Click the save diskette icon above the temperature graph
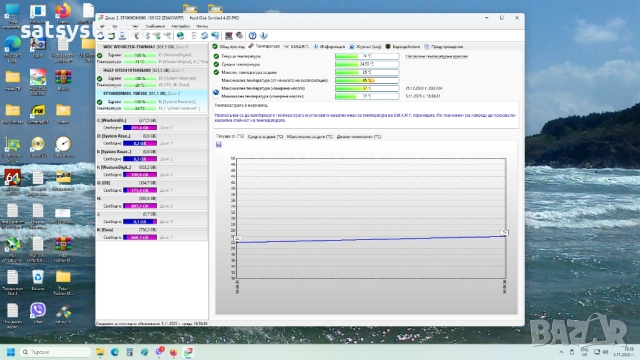 (x=219, y=144)
